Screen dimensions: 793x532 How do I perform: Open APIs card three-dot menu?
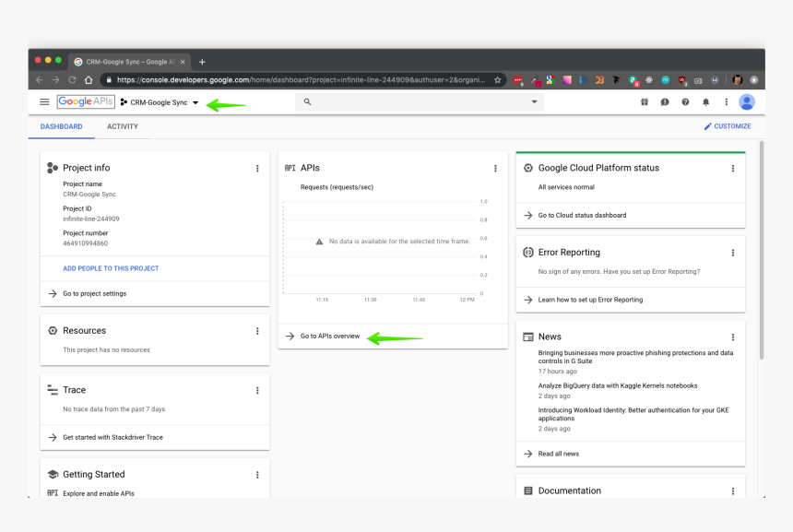[x=495, y=168]
